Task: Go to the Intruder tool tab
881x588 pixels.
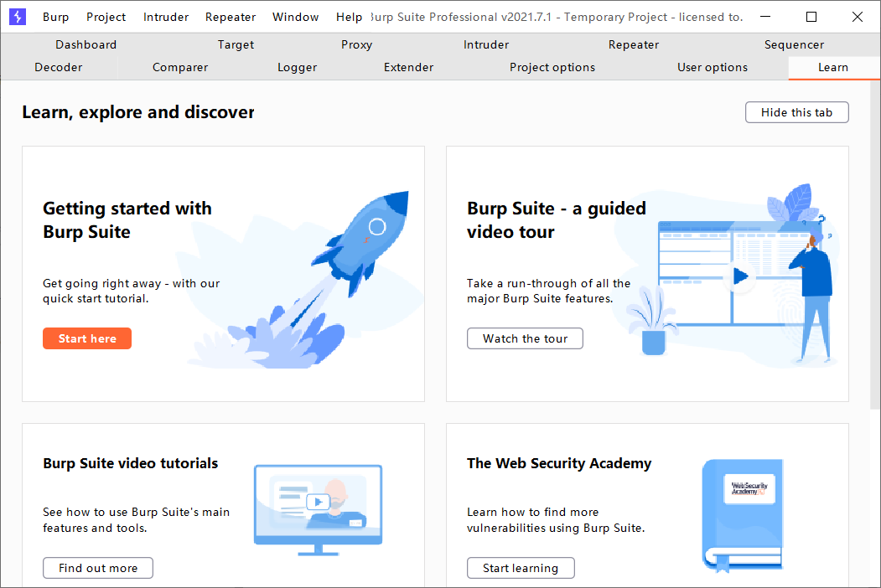Action: 486,44
